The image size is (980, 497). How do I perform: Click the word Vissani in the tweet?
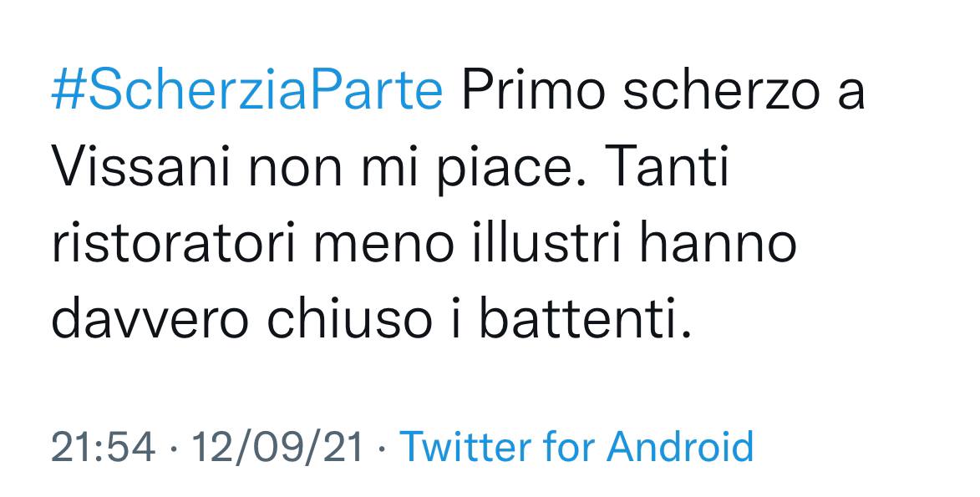pos(139,169)
